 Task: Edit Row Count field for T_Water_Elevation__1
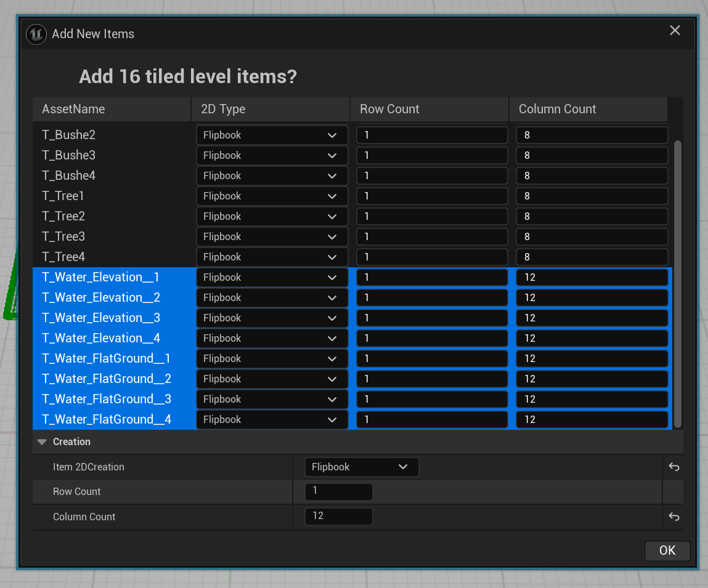click(x=431, y=278)
